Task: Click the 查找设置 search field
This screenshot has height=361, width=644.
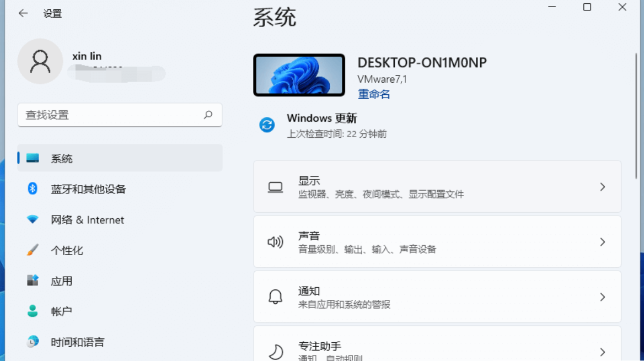Action: click(x=120, y=115)
